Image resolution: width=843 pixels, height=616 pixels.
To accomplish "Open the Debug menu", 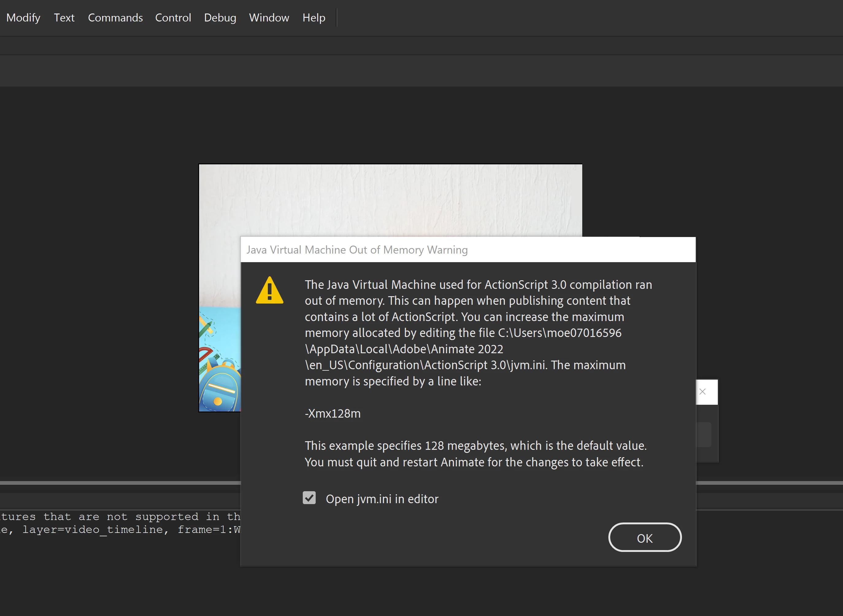I will pos(220,17).
